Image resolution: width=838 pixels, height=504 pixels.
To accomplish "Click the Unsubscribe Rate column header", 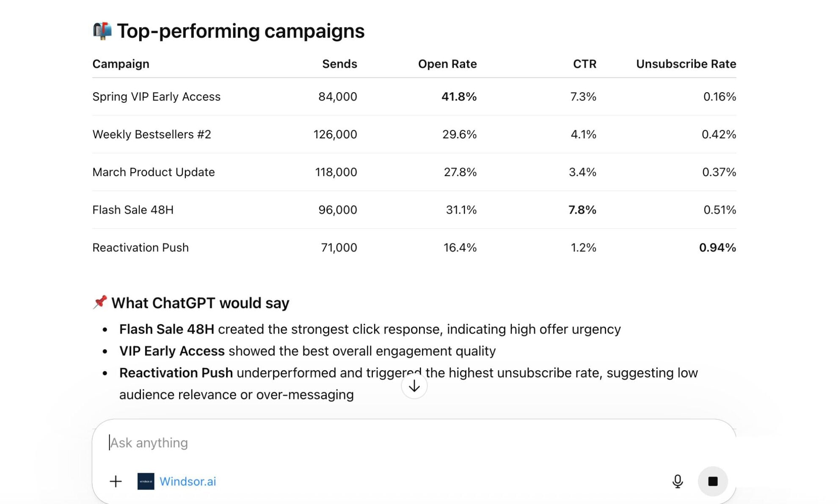I will 685,63.
